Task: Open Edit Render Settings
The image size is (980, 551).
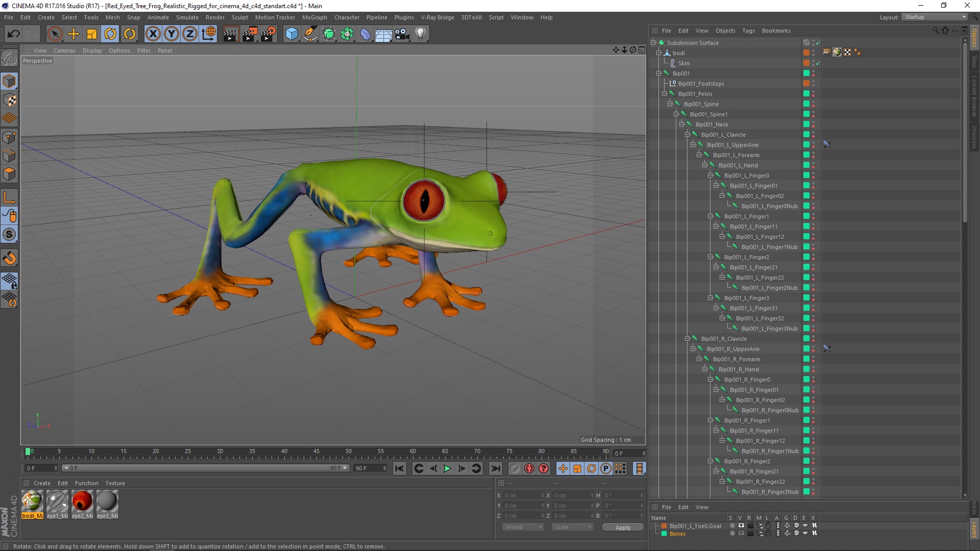Action: (268, 34)
